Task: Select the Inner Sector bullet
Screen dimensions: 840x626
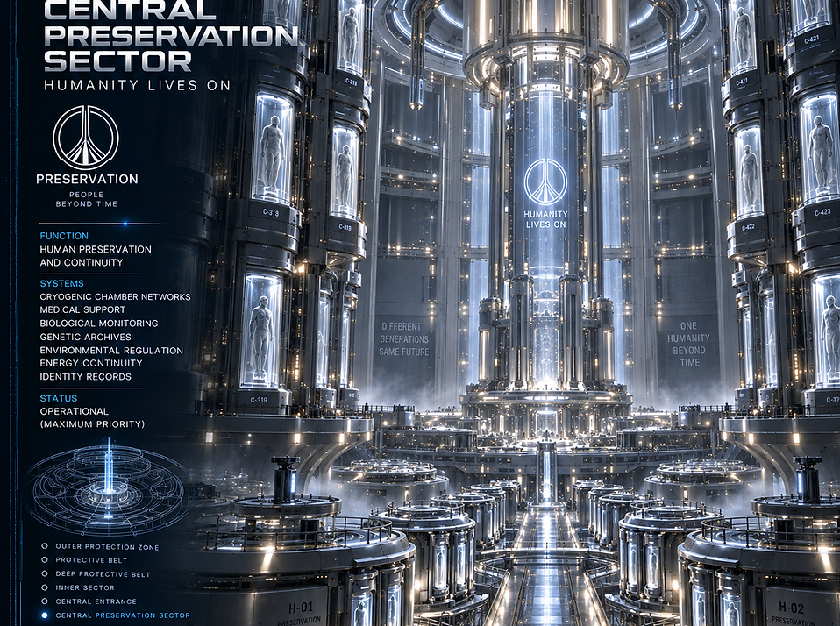Action: 45,587
